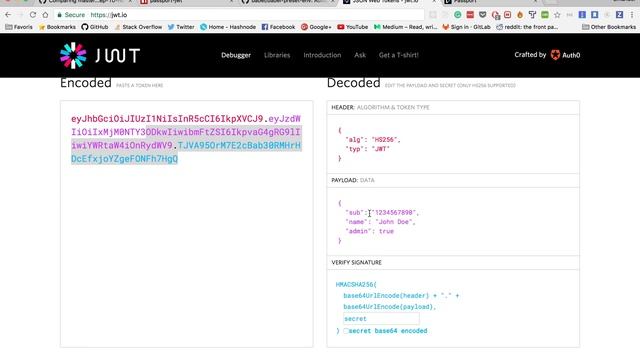Bookmark this page with the star icon
Viewport: 640px width, 360px height.
(557, 15)
